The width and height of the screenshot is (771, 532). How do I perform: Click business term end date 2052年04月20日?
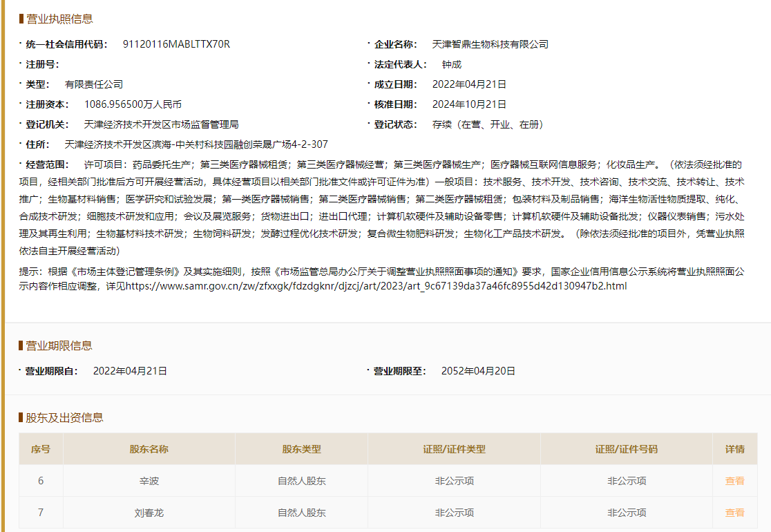(x=478, y=371)
